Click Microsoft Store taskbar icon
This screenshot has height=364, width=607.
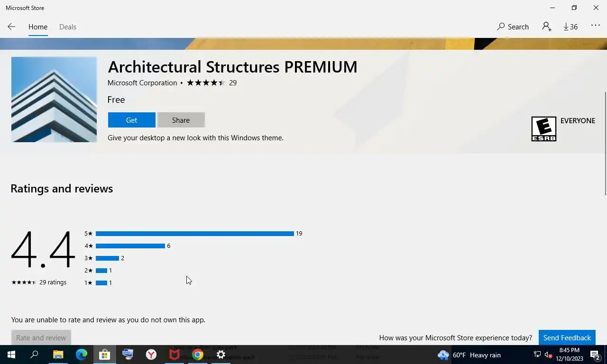click(x=105, y=355)
